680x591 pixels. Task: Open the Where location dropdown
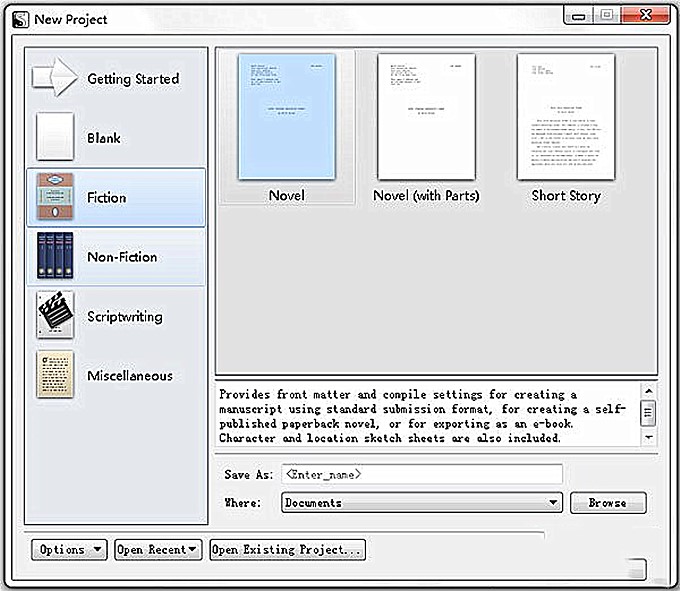tap(422, 503)
